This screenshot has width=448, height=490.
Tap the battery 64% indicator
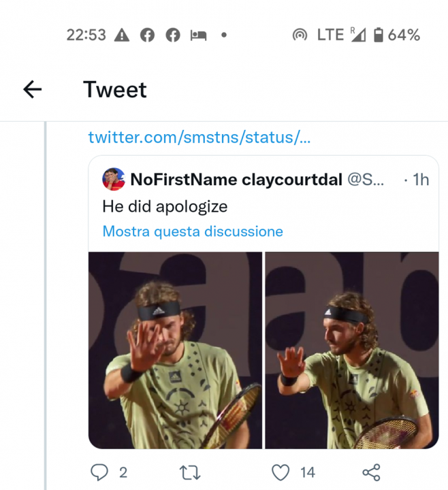pos(397,35)
